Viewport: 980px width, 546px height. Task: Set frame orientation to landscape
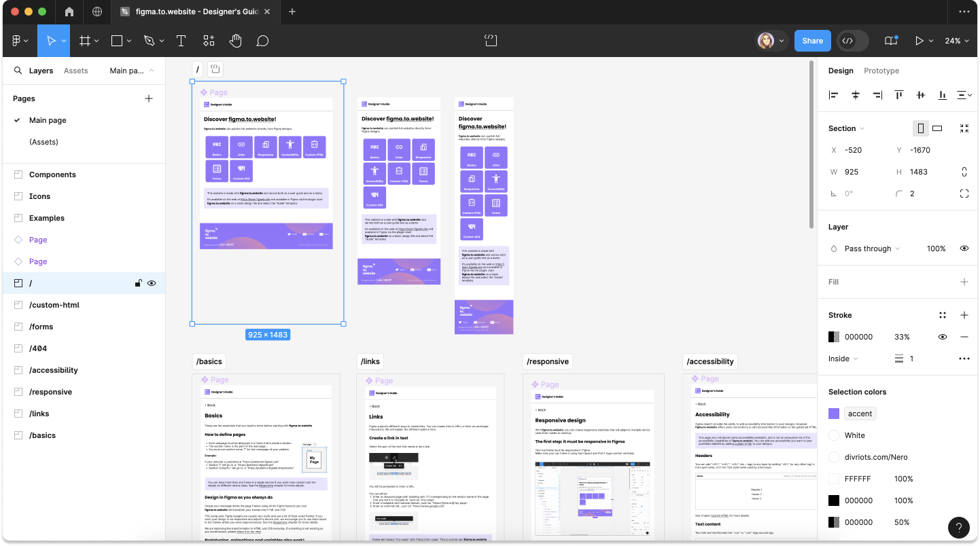(937, 128)
